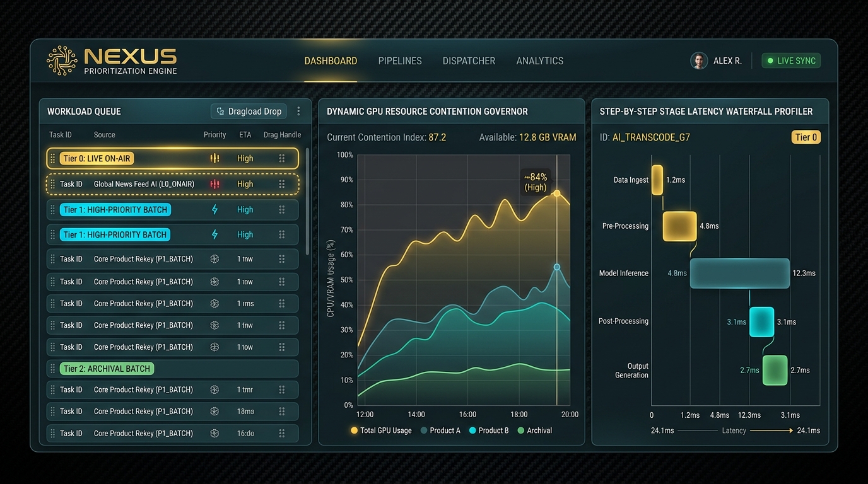This screenshot has width=868, height=484.
Task: Click the left grip of the Tier 2: ARCHIVAL BATCH row
Action: coord(53,369)
